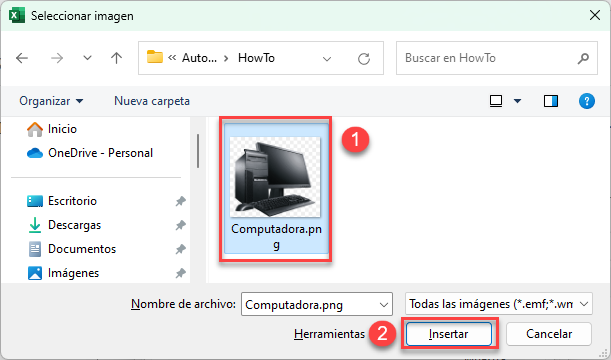
Task: Unpin Escritorio using its pin icon
Action: coord(180,201)
